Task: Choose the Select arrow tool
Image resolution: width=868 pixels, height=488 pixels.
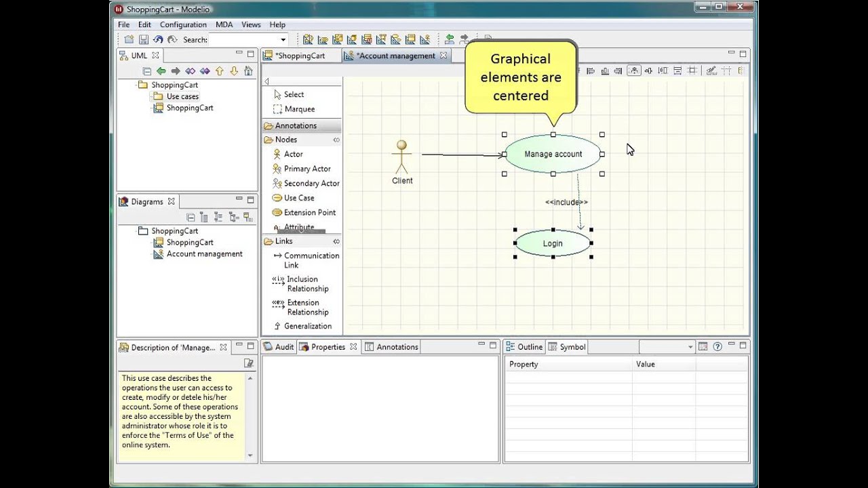Action: (289, 94)
